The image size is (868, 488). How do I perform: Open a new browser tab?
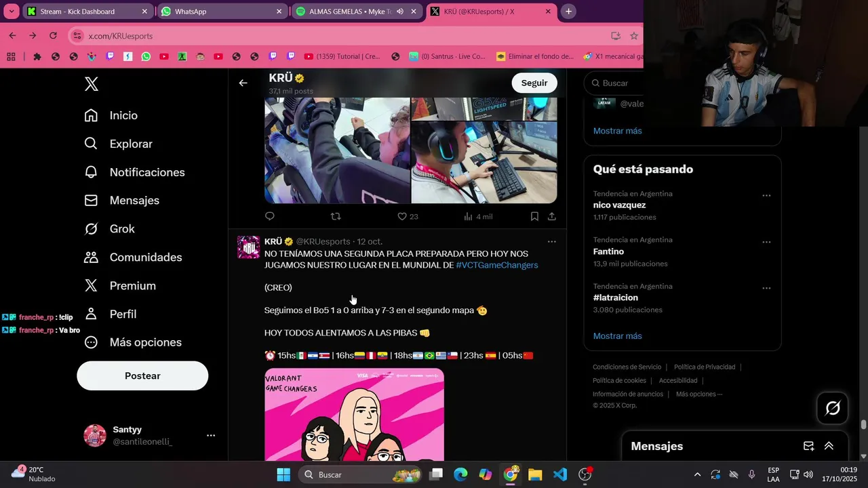click(x=568, y=12)
